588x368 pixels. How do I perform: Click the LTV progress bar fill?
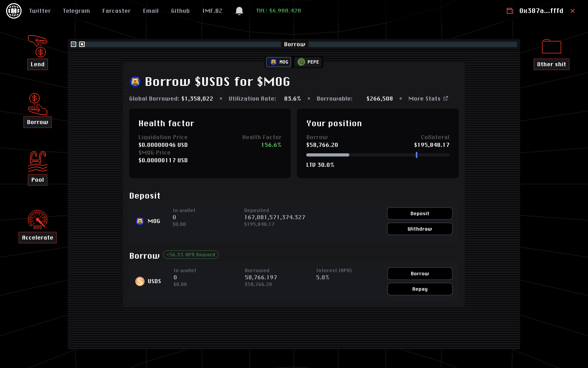point(328,155)
